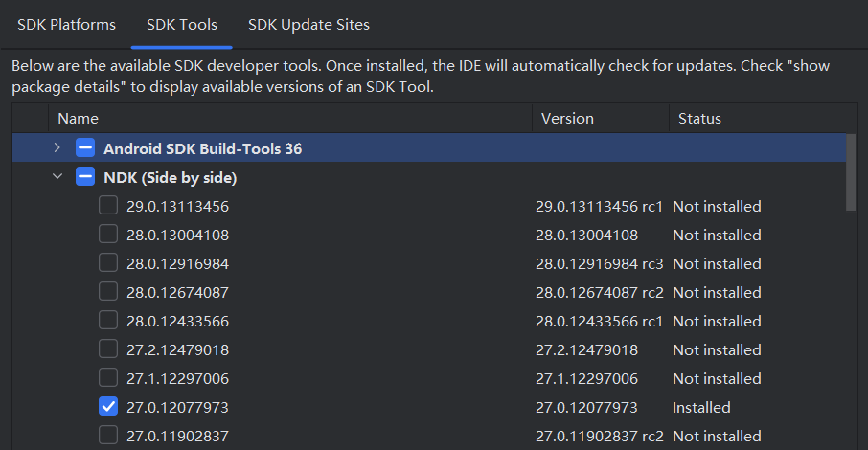Click the vertical scrollbar thumb

[852, 172]
